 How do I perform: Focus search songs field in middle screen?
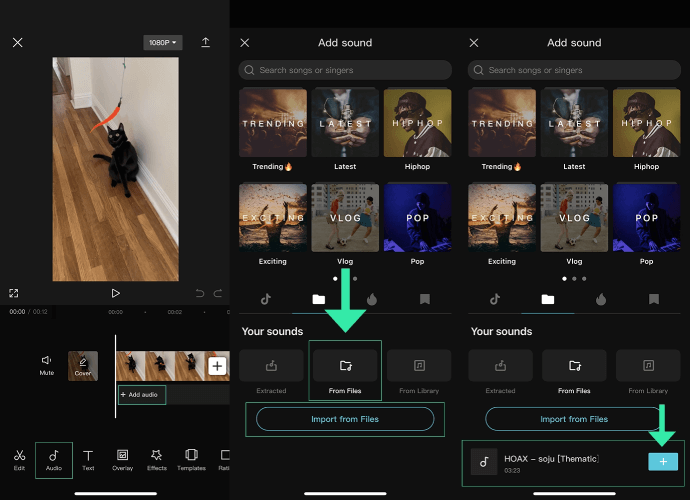tap(345, 70)
